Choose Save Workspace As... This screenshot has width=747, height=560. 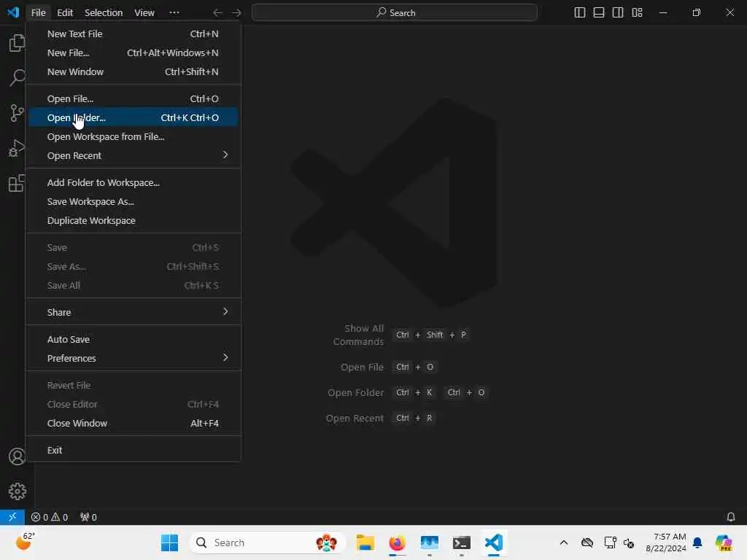pos(133,201)
